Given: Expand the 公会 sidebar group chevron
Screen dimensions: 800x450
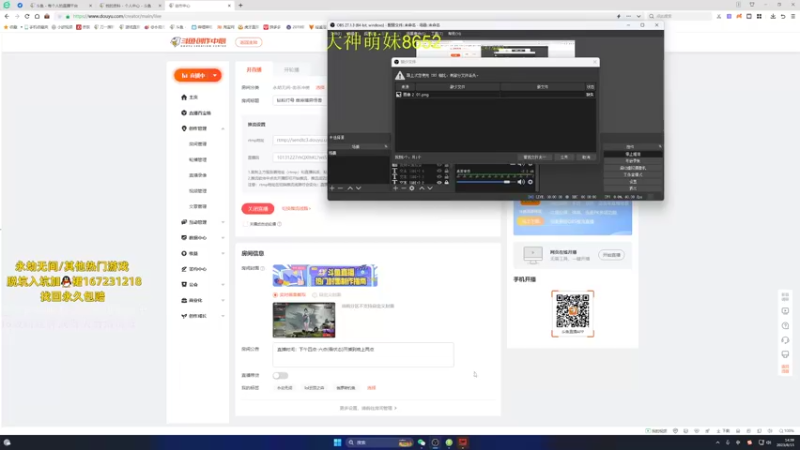Looking at the screenshot, I should tap(223, 285).
